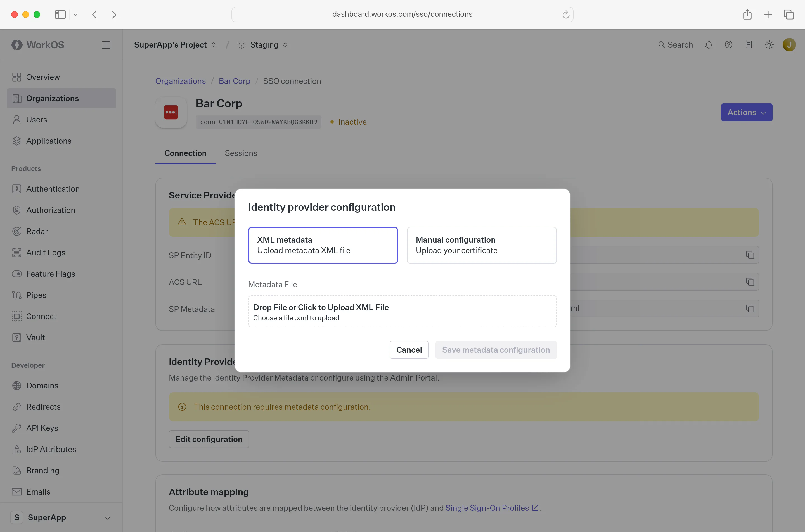The image size is (805, 532).
Task: Open the Actions dropdown button
Action: (x=747, y=112)
